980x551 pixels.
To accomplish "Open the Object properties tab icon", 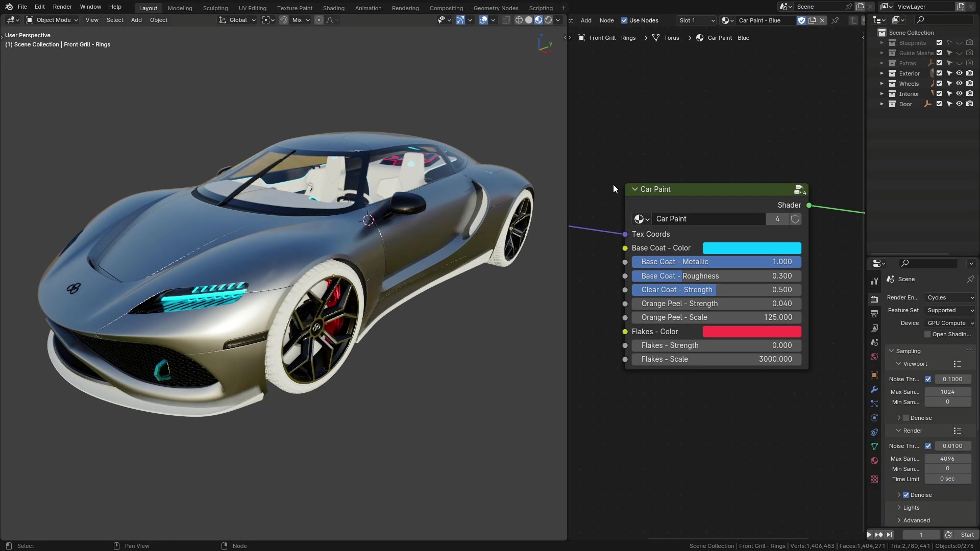I will click(874, 375).
